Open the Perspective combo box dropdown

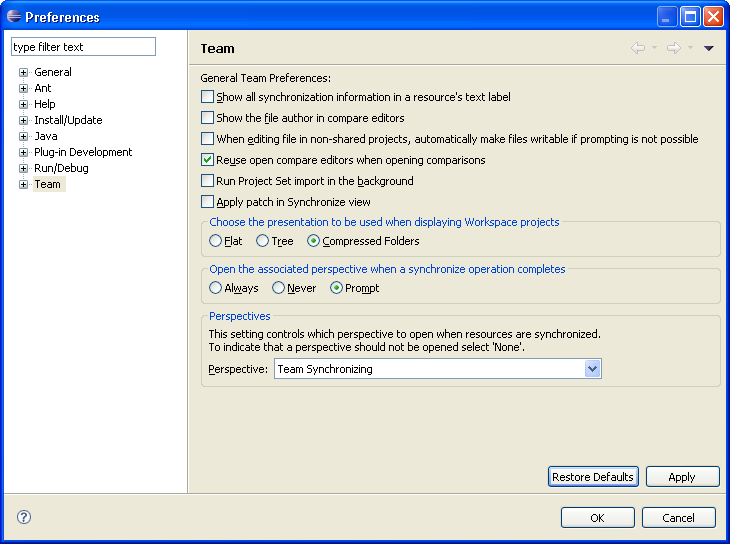click(592, 369)
